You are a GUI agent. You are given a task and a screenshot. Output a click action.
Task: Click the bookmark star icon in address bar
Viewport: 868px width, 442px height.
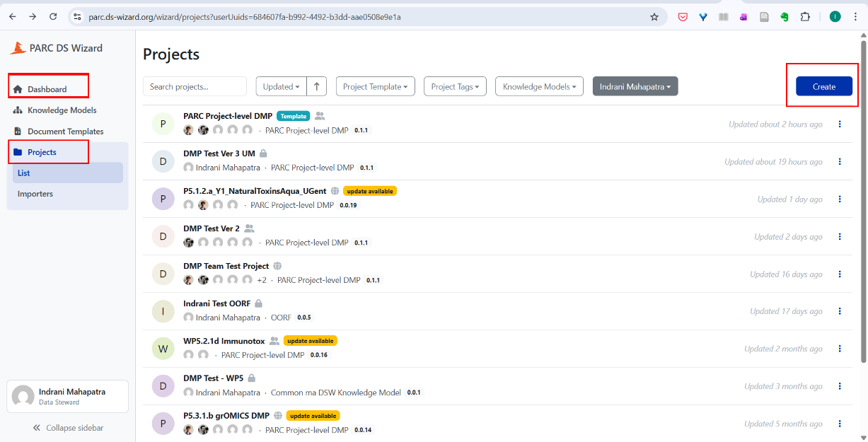tap(654, 17)
